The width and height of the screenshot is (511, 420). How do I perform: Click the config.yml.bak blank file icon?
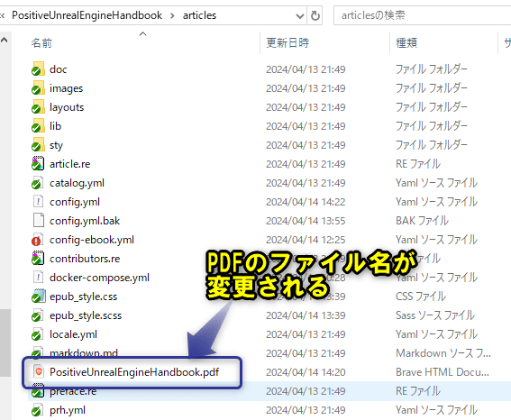(x=38, y=221)
